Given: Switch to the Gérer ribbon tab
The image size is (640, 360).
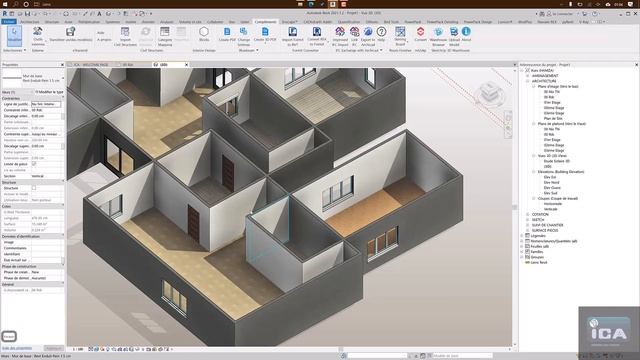Looking at the screenshot, I should [x=244, y=22].
